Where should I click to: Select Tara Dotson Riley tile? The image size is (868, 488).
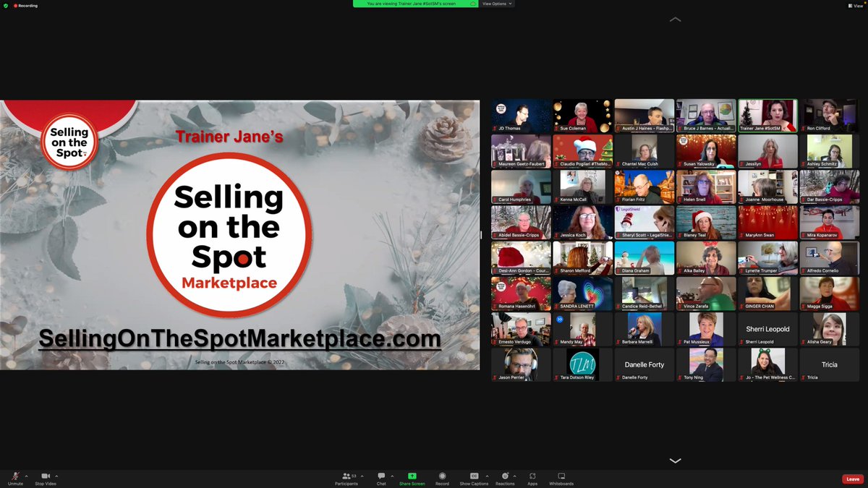[x=583, y=365]
